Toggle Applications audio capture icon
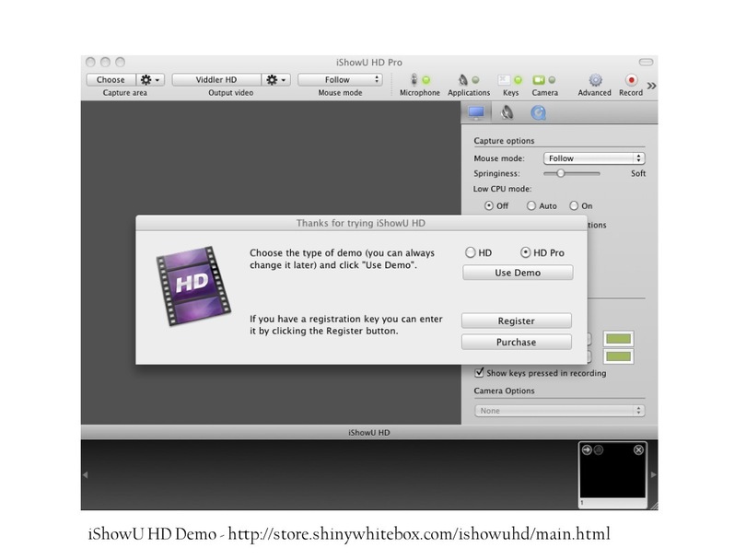 [468, 80]
